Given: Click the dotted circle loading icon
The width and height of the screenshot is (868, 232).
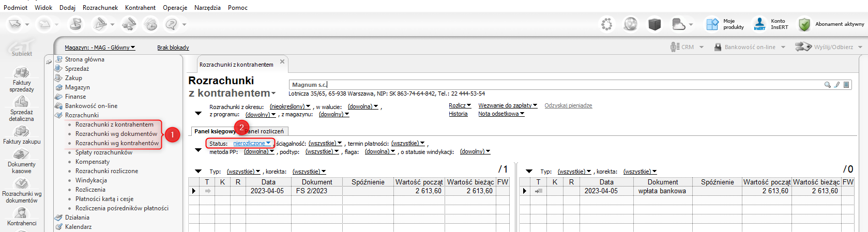Looking at the screenshot, I should tap(606, 24).
